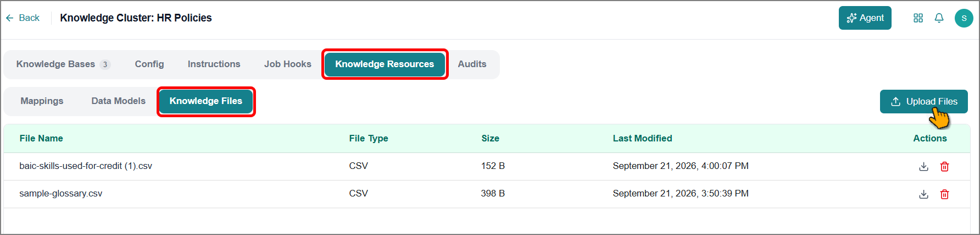Open the Mappings sub-tab
Viewport: 980px width, 235px height.
pos(42,101)
